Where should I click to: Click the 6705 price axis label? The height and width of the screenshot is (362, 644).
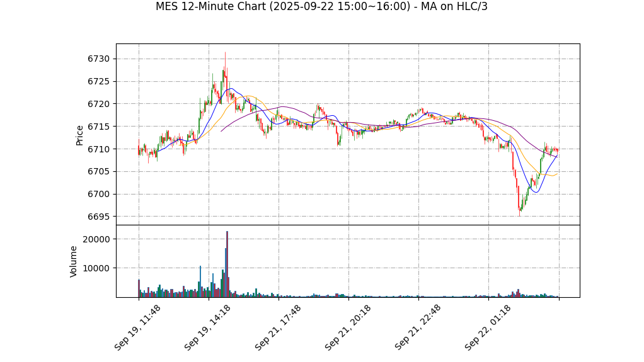coord(98,172)
